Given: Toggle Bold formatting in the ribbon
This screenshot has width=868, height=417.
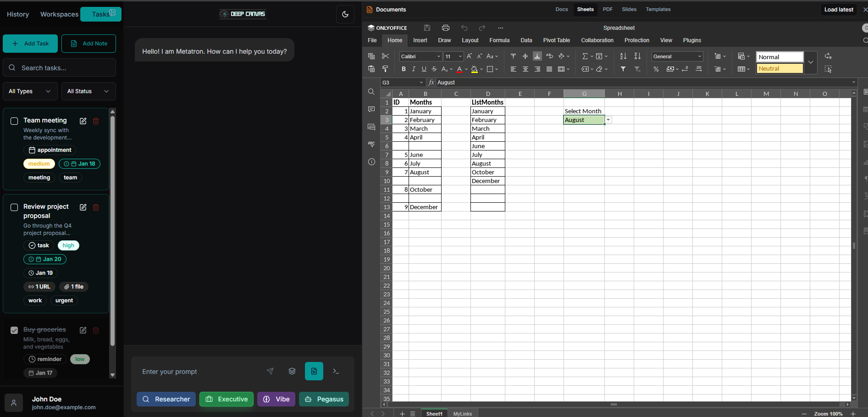Looking at the screenshot, I should click(404, 69).
